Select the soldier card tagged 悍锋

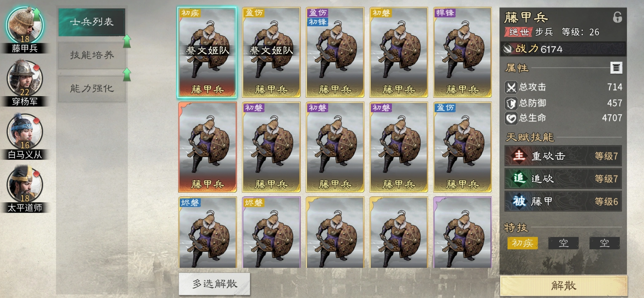pyautogui.click(x=462, y=52)
